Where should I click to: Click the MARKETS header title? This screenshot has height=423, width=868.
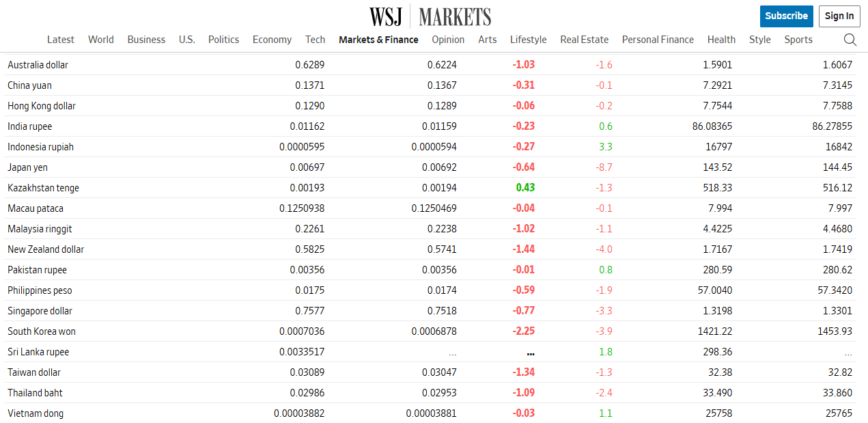point(455,16)
